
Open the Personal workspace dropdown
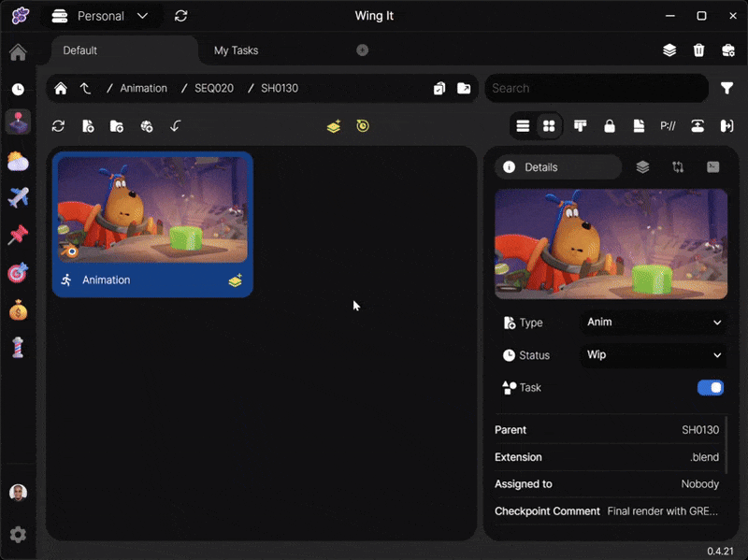point(100,16)
